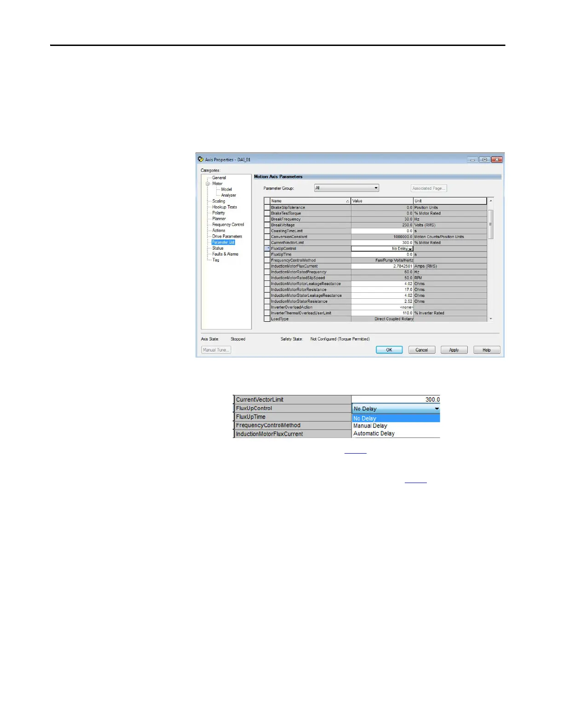The image size is (563, 728).
Task: Open the Scaling category
Action: pyautogui.click(x=218, y=201)
